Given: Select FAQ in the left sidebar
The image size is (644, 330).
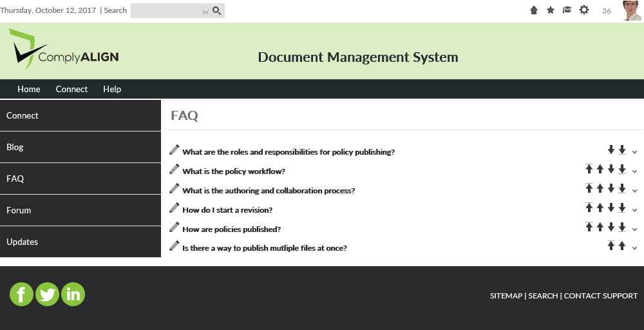Looking at the screenshot, I should point(80,179).
